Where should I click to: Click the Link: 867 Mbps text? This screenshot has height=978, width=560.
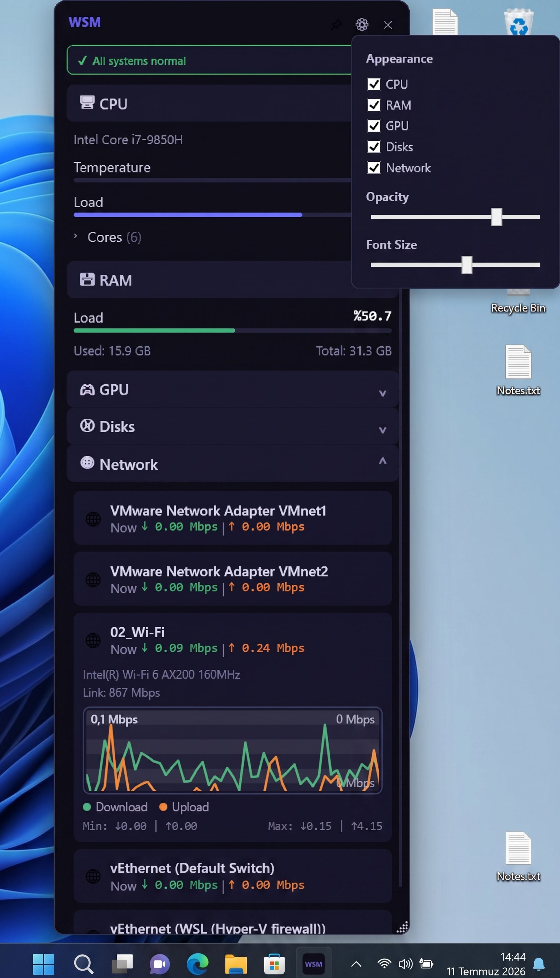(121, 693)
